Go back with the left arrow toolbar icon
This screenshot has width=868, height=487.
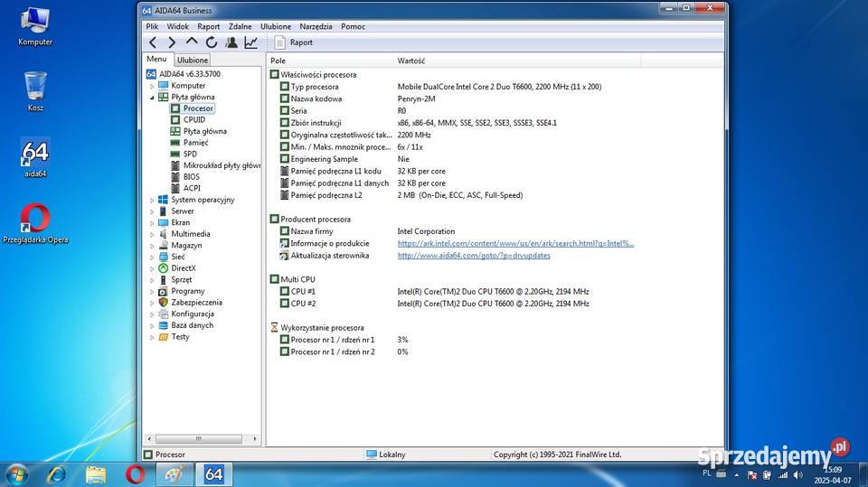(x=154, y=42)
